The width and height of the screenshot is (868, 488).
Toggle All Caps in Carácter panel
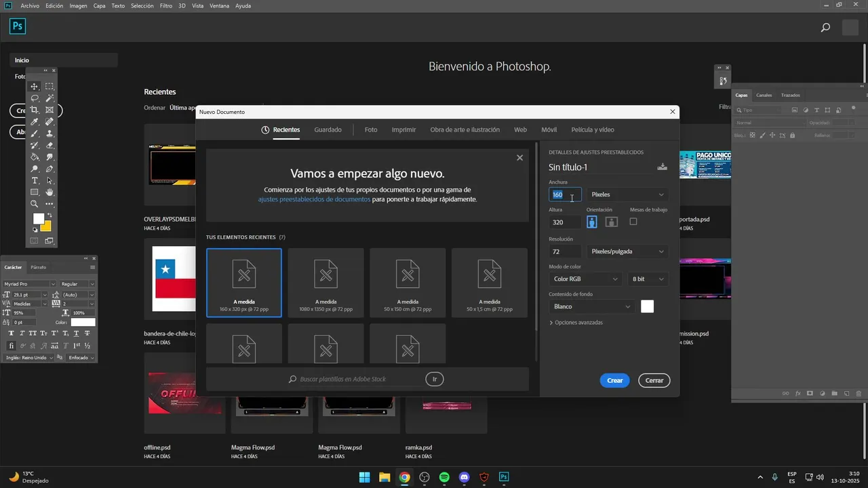[33, 333]
